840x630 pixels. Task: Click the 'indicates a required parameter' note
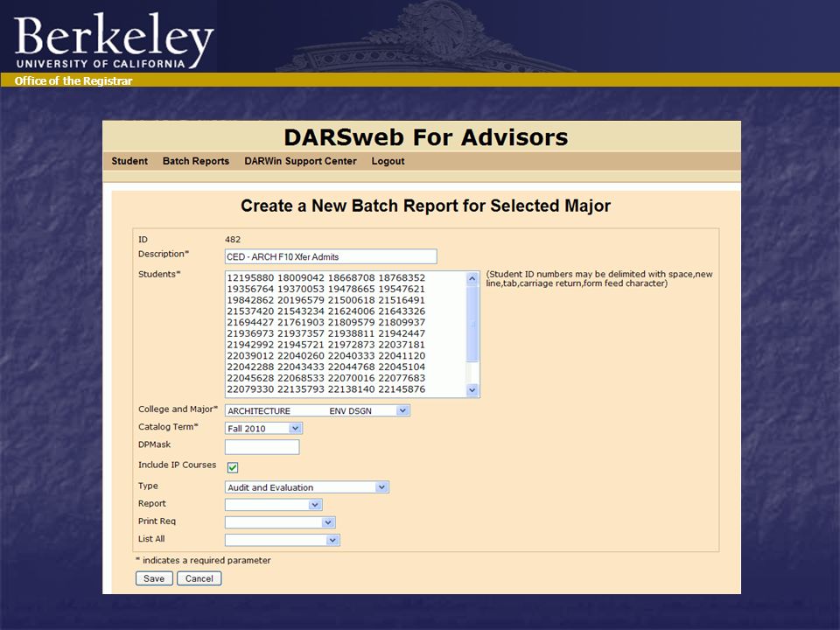click(203, 560)
